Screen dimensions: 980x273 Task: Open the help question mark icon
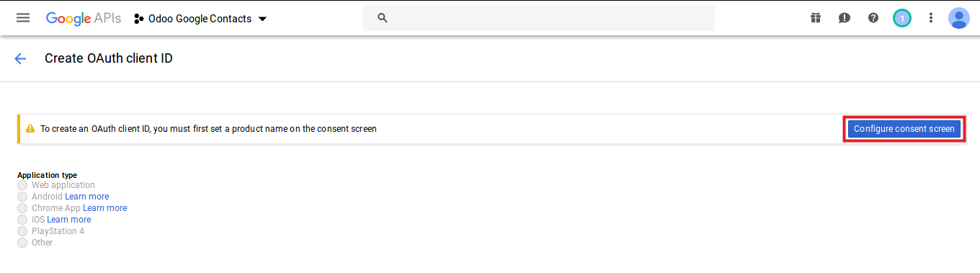pyautogui.click(x=873, y=18)
